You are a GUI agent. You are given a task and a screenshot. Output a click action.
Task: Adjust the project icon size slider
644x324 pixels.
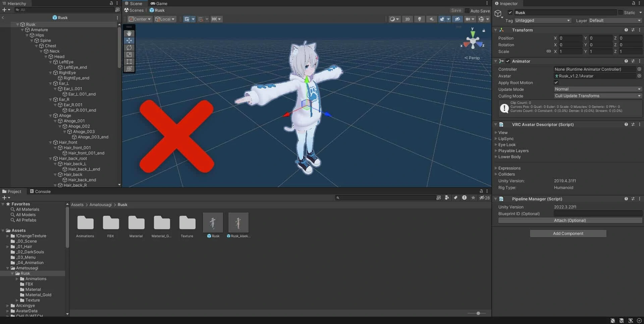tap(478, 313)
